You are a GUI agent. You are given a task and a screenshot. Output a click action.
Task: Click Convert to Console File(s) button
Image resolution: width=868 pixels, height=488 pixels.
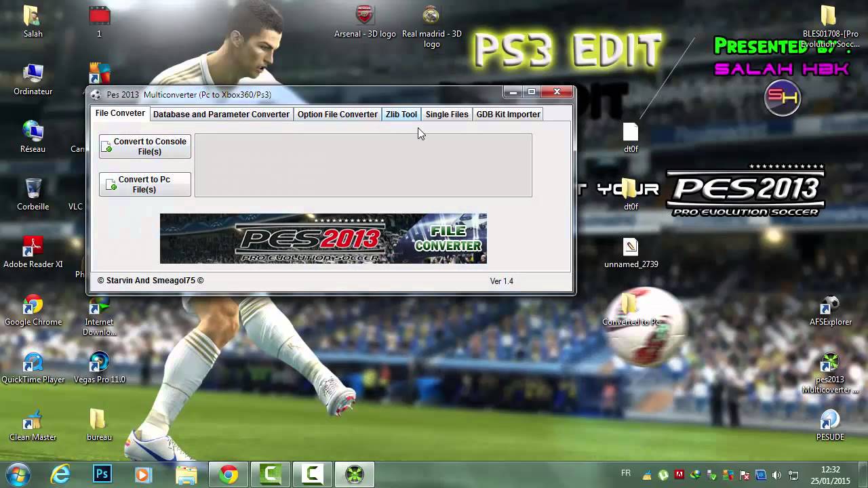pos(145,146)
